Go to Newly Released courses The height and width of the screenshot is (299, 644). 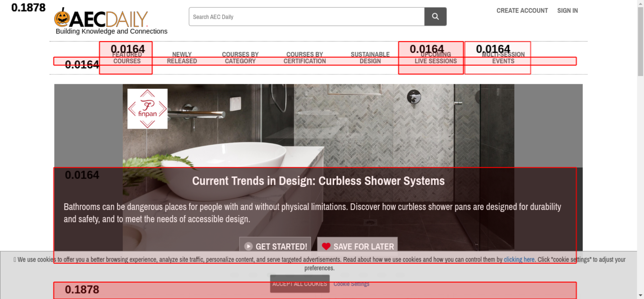(182, 58)
